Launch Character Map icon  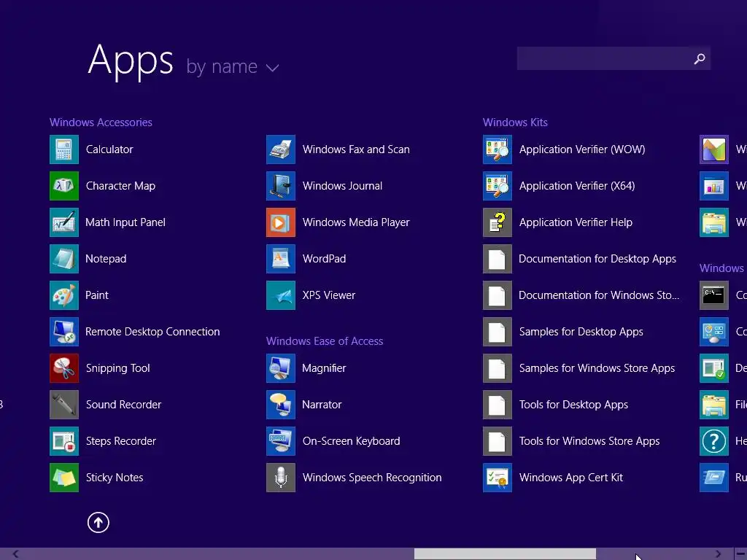point(64,186)
